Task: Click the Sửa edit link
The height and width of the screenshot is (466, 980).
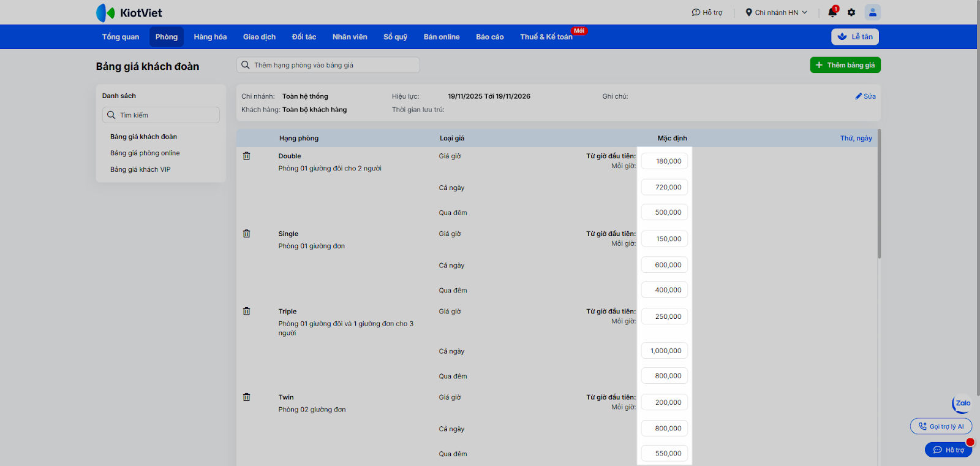Action: coord(865,96)
